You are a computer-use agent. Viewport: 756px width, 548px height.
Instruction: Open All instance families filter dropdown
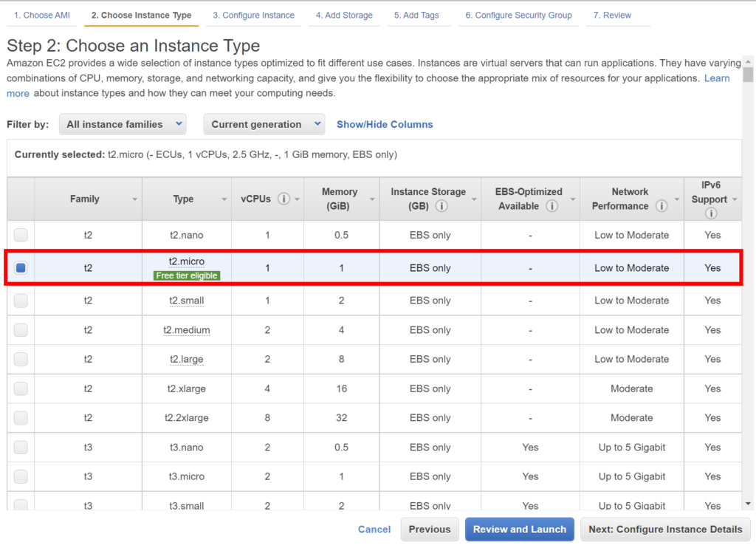123,125
